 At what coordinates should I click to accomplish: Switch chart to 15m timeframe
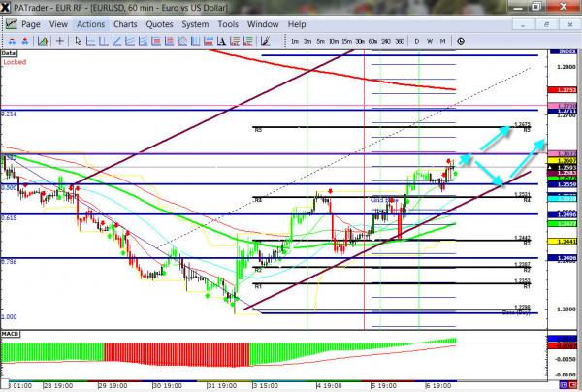coord(346,41)
